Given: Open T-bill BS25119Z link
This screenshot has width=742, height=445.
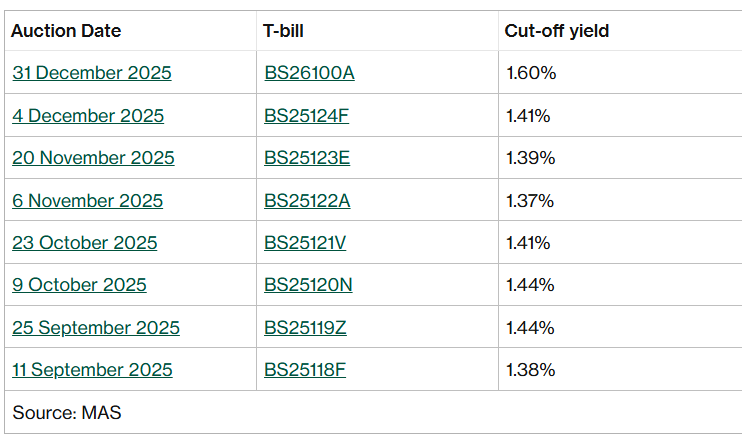Looking at the screenshot, I should [306, 328].
